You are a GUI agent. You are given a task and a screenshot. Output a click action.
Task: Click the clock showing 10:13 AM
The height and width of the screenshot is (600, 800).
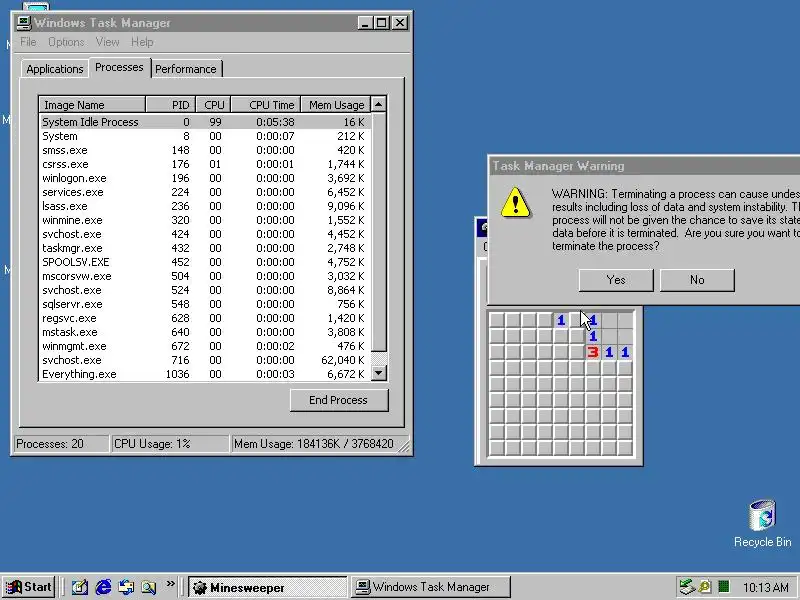765,587
